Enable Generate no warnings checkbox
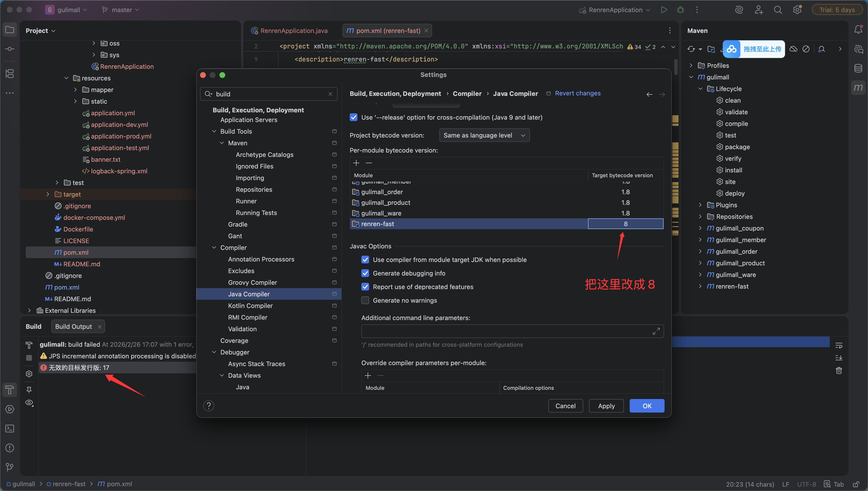 click(365, 300)
